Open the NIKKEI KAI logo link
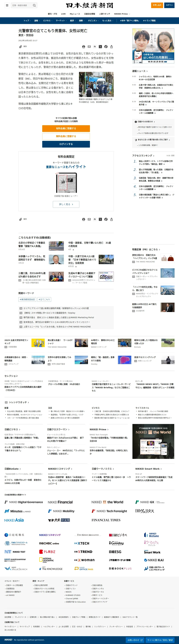Screen dimensions: 179x644 pyautogui.click(x=154, y=560)
